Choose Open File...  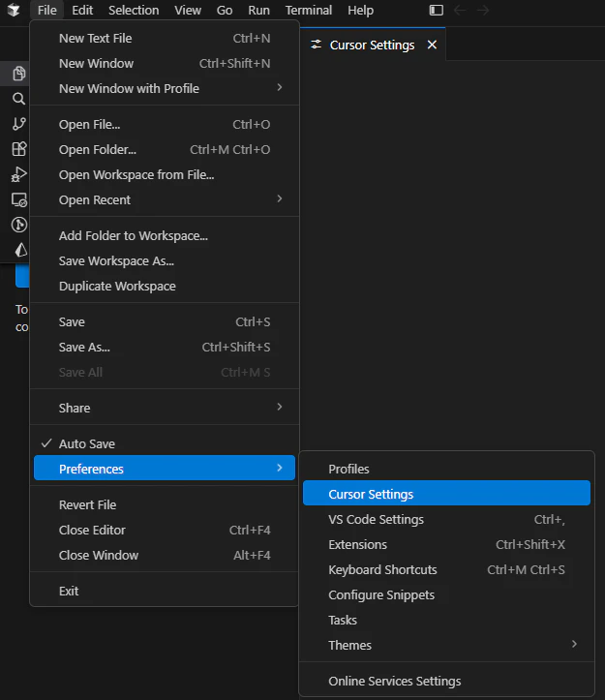click(x=165, y=124)
